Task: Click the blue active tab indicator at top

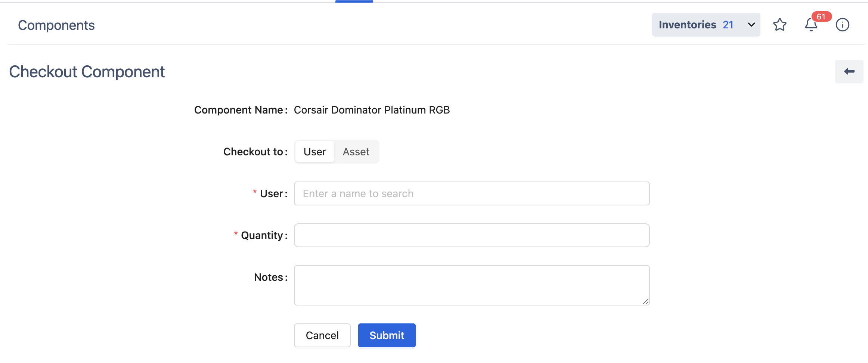Action: 354,1
